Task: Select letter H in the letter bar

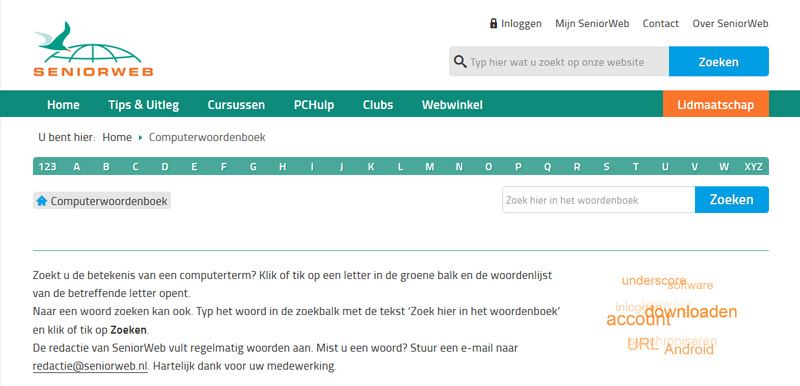Action: coord(283,167)
